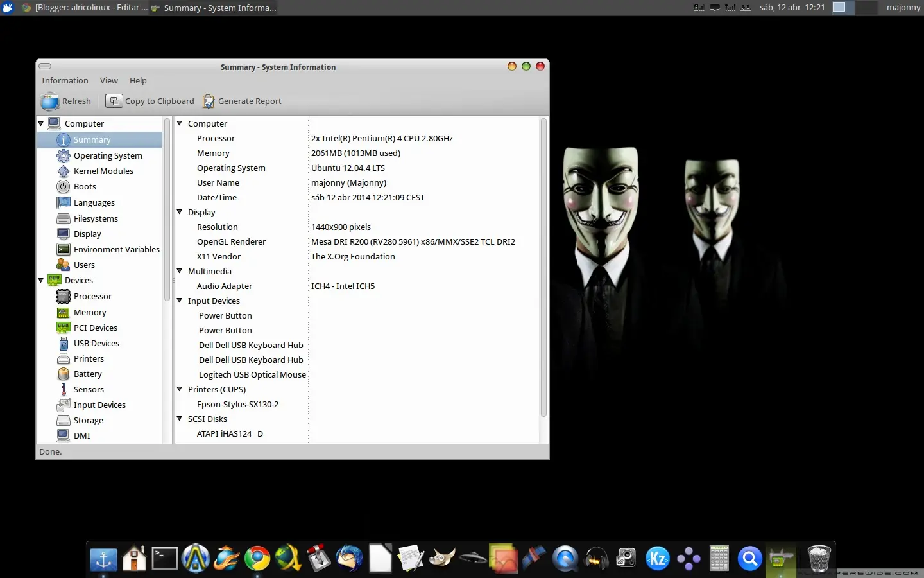Collapse the Devices group in the sidebar

coord(41,280)
